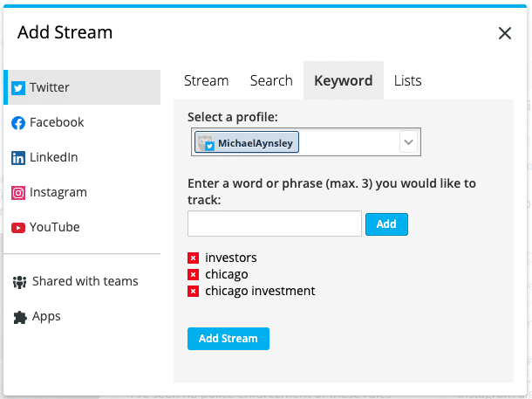Screen dimensions: 532x399
Task: Choose YouTube in the network list
Action: pyautogui.click(x=82, y=228)
